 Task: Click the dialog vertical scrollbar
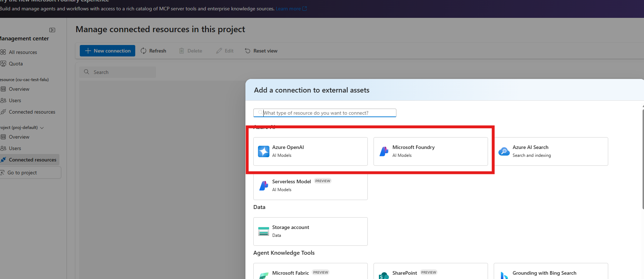click(643, 159)
